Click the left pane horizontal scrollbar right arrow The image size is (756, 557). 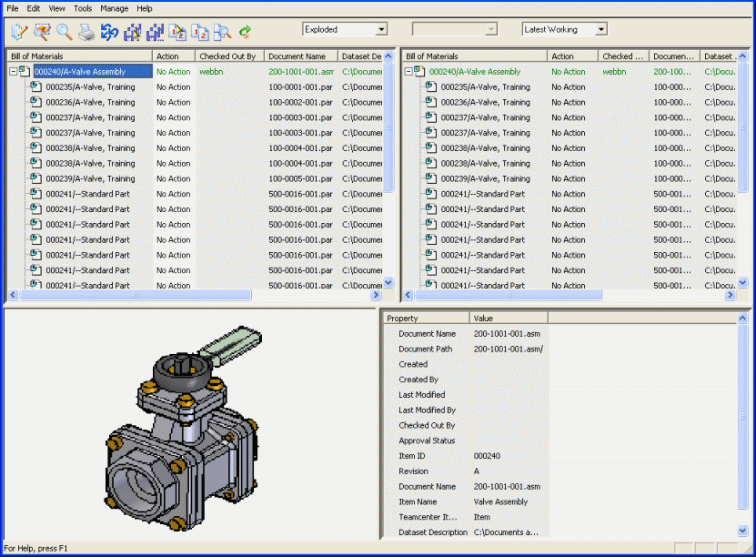[375, 295]
